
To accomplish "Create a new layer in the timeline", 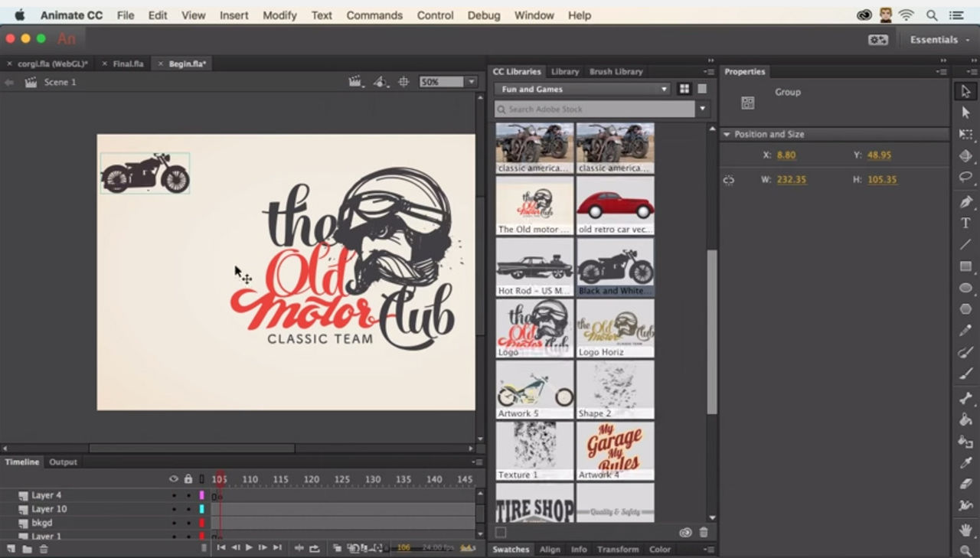I will tap(11, 548).
